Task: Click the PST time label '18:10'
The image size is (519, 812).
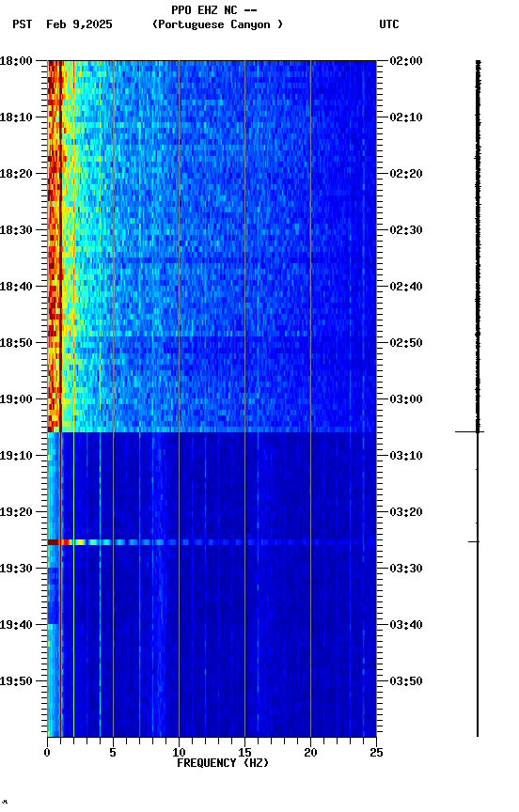Action: (x=16, y=117)
